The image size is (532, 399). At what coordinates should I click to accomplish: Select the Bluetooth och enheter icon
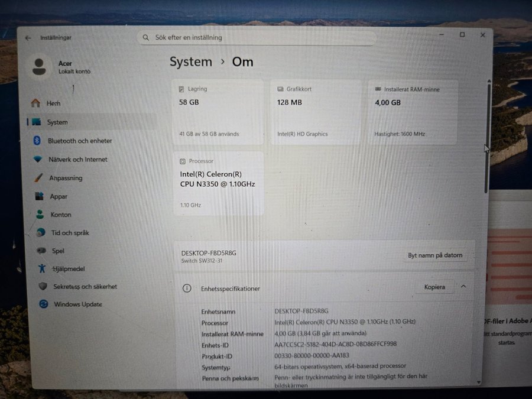click(x=37, y=141)
